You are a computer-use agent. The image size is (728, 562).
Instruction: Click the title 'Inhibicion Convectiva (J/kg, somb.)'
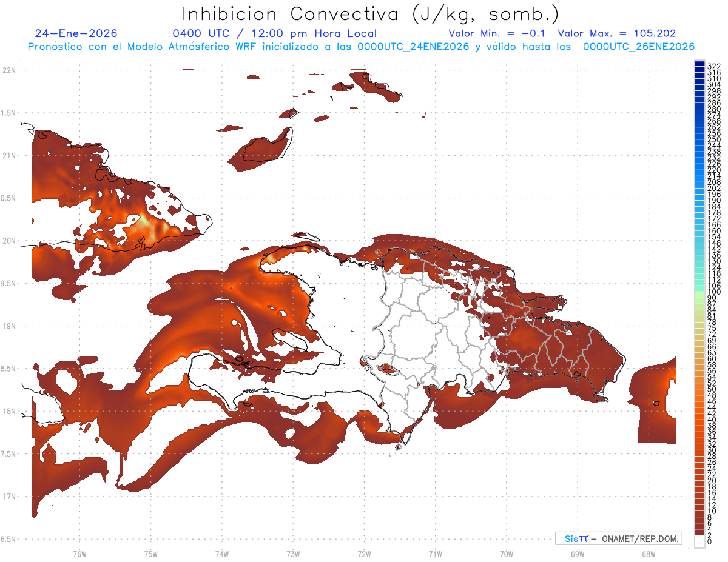[x=371, y=14]
